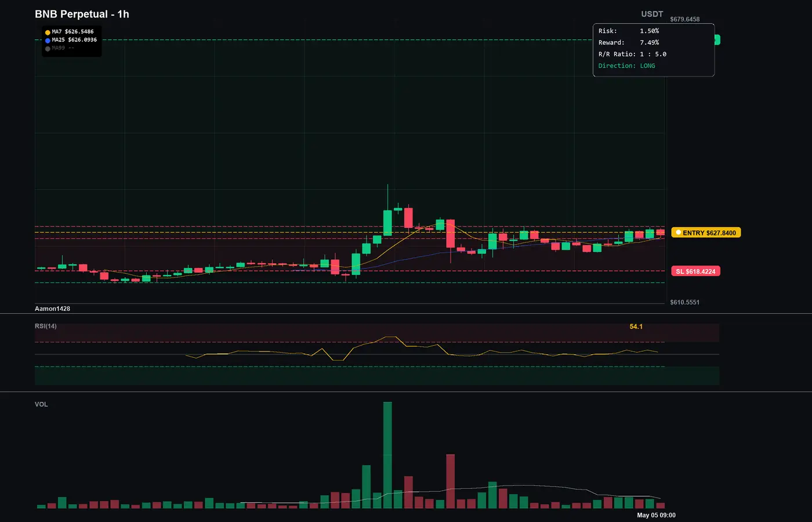Click the Aamon1428 author label
Viewport: 812px width, 522px height.
click(52, 309)
